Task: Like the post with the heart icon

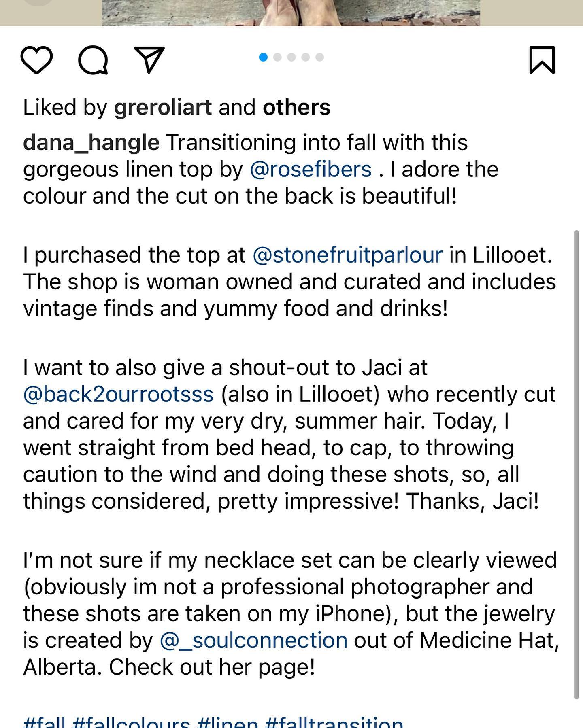Action: 36,60
